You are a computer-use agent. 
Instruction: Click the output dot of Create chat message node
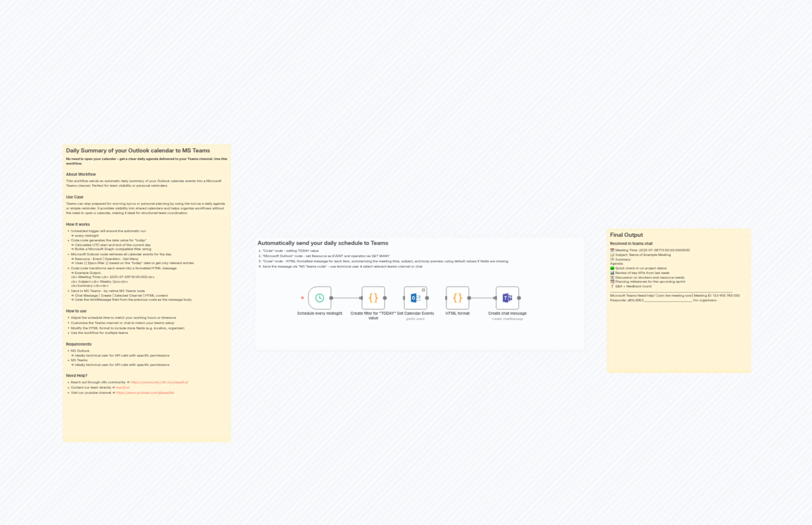pyautogui.click(x=519, y=298)
